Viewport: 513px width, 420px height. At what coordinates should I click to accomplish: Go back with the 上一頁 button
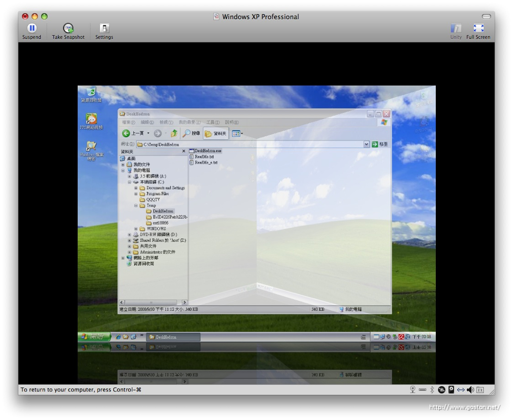133,133
